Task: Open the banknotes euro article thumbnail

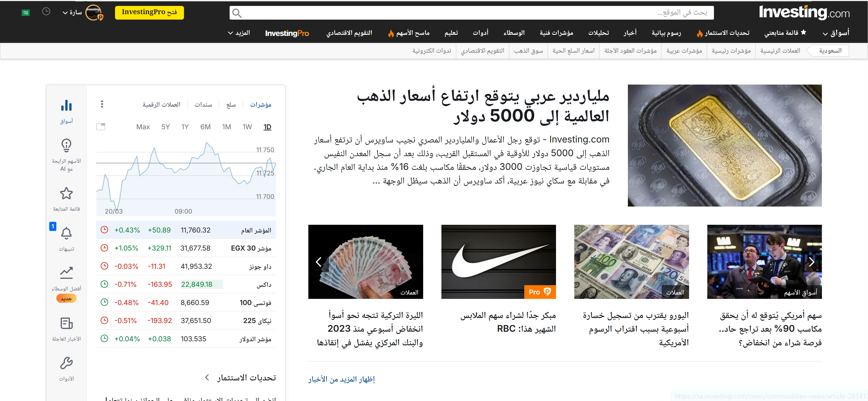Action: click(632, 262)
